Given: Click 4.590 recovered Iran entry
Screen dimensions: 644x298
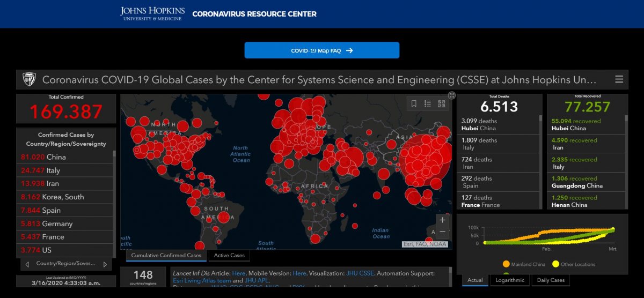Looking at the screenshot, I should (x=585, y=144).
